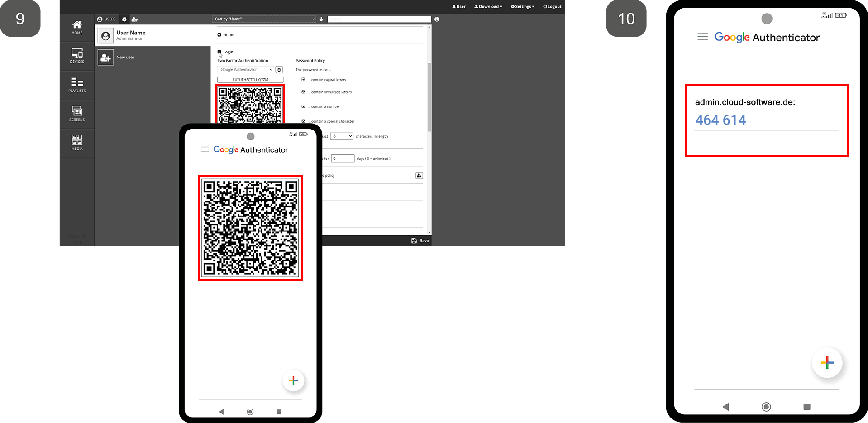This screenshot has width=868, height=423.
Task: Go to Playlists in the sidebar
Action: [77, 85]
